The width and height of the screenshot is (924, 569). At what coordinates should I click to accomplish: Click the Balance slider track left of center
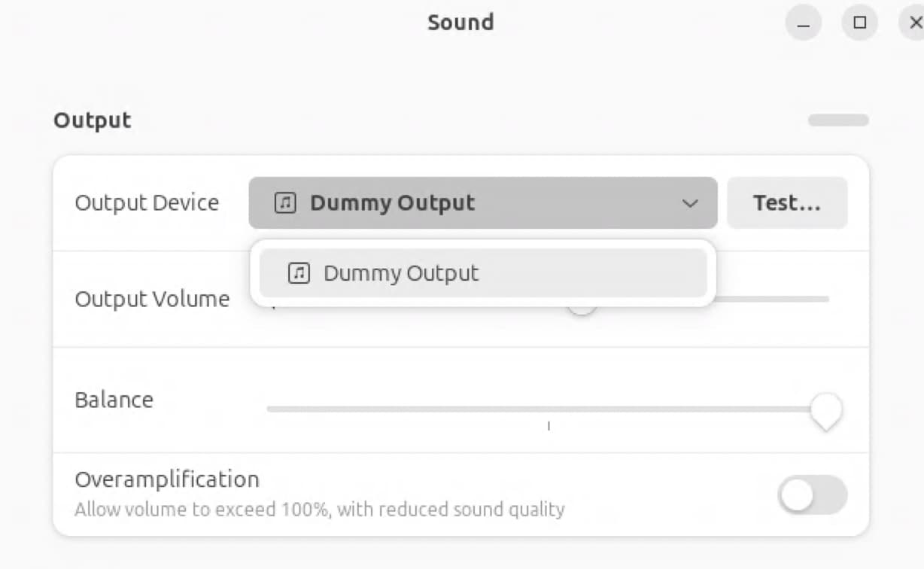tap(406, 409)
